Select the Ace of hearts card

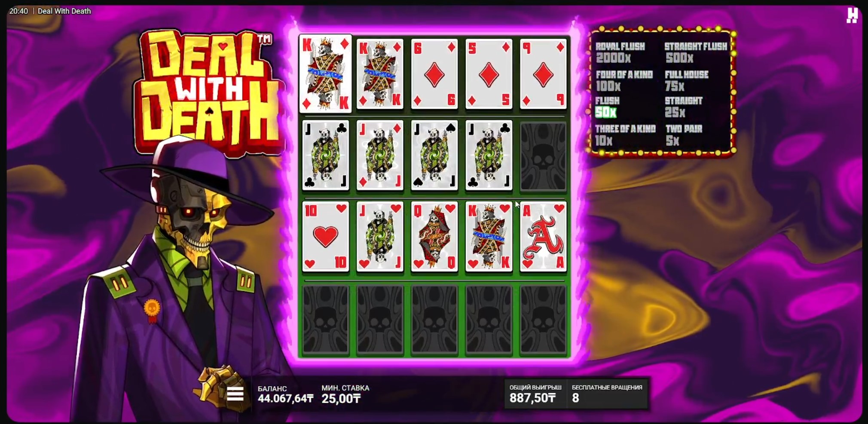[543, 237]
